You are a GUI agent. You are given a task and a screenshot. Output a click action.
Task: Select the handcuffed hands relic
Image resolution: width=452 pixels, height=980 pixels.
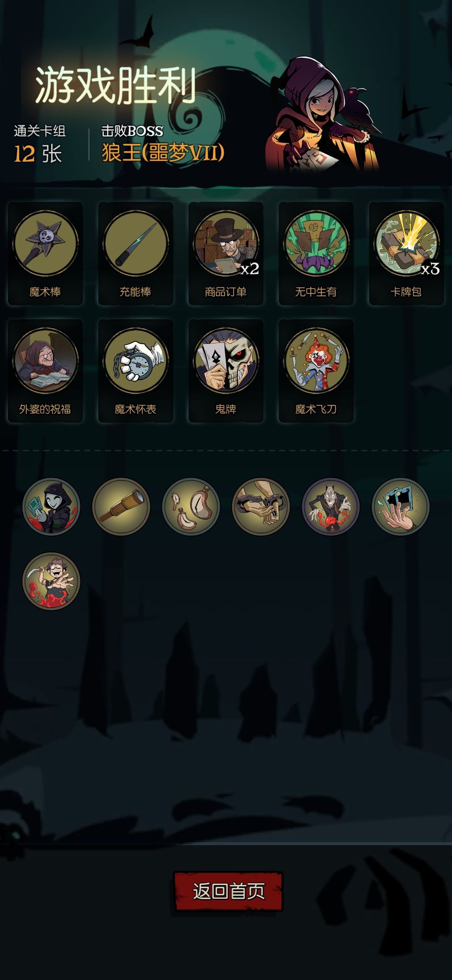click(261, 507)
